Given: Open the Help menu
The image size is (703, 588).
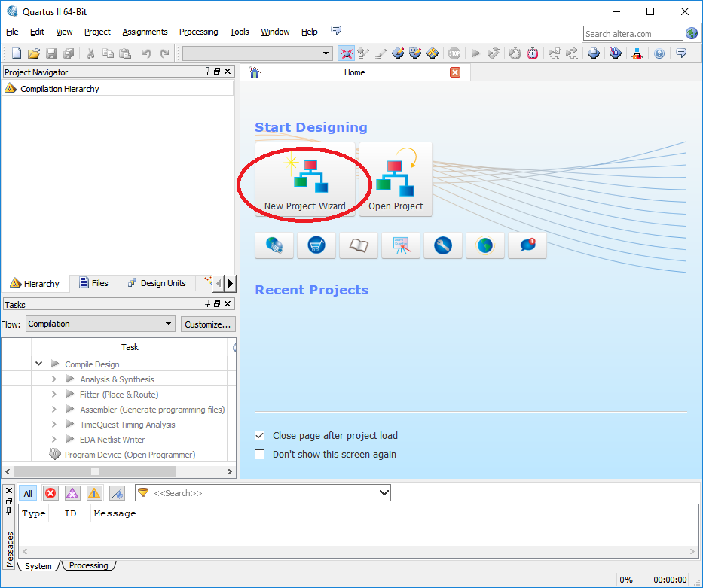Looking at the screenshot, I should tap(310, 32).
